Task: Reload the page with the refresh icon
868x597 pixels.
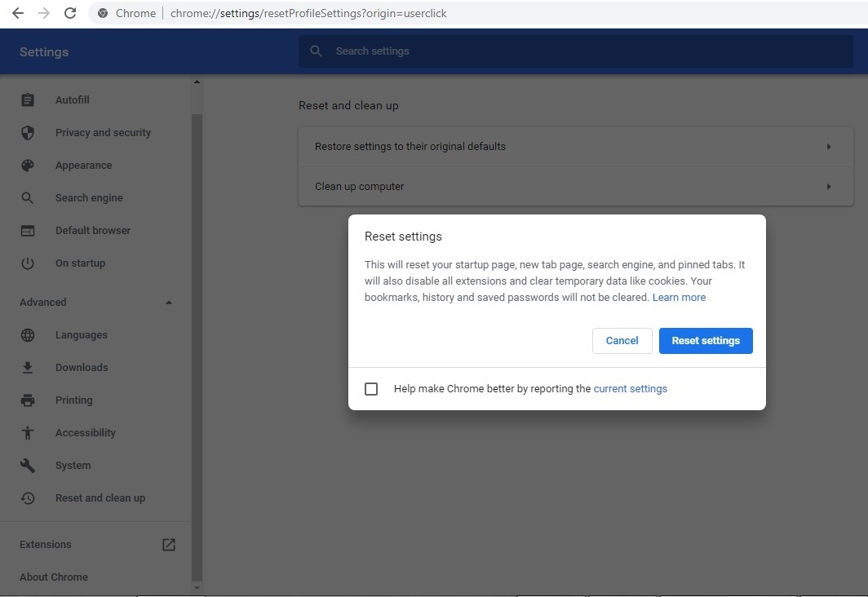Action: click(70, 13)
